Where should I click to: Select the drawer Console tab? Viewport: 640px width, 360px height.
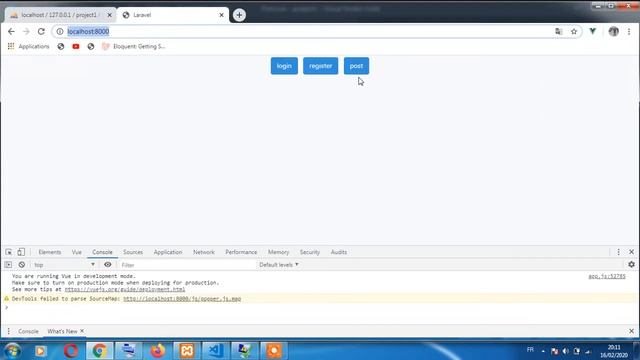[28, 331]
